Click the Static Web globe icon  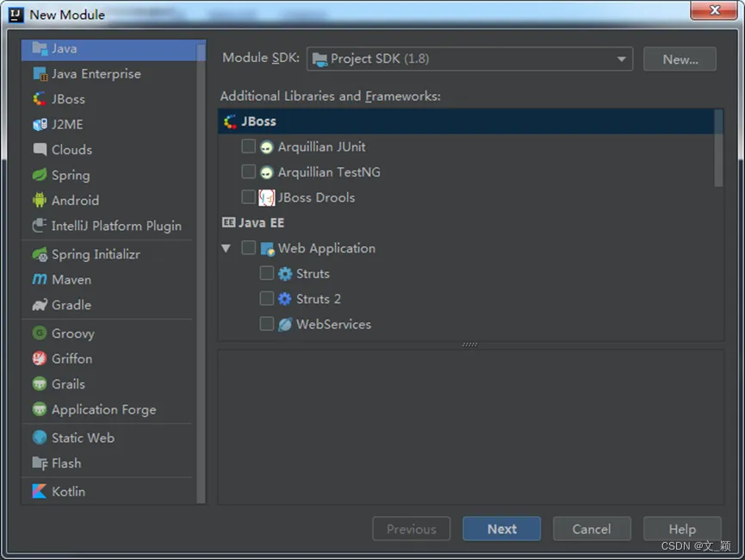point(40,438)
